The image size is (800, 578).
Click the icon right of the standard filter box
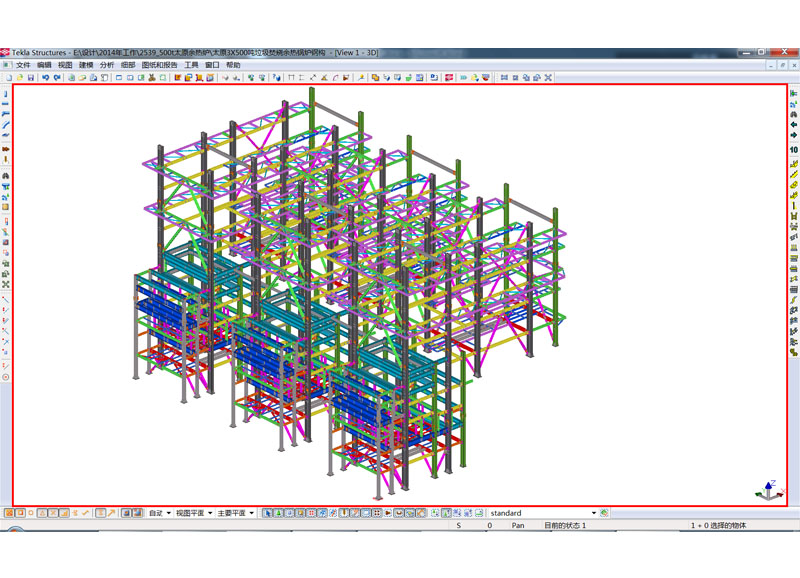[x=604, y=513]
